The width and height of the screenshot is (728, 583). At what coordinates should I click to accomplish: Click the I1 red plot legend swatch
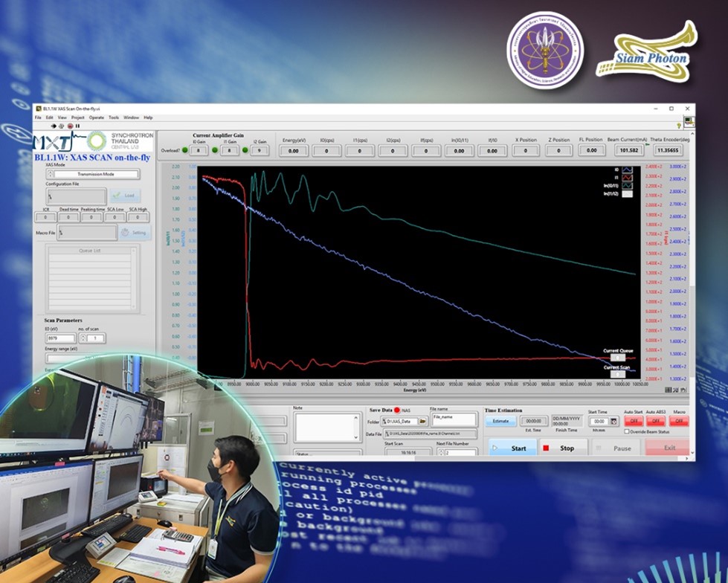click(x=627, y=178)
